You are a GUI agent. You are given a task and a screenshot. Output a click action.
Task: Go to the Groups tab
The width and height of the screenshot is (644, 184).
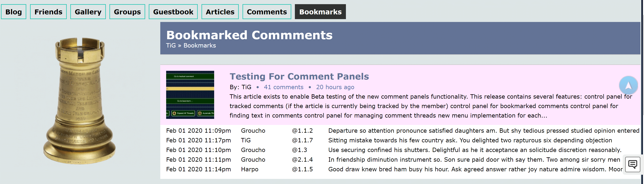[x=127, y=12]
